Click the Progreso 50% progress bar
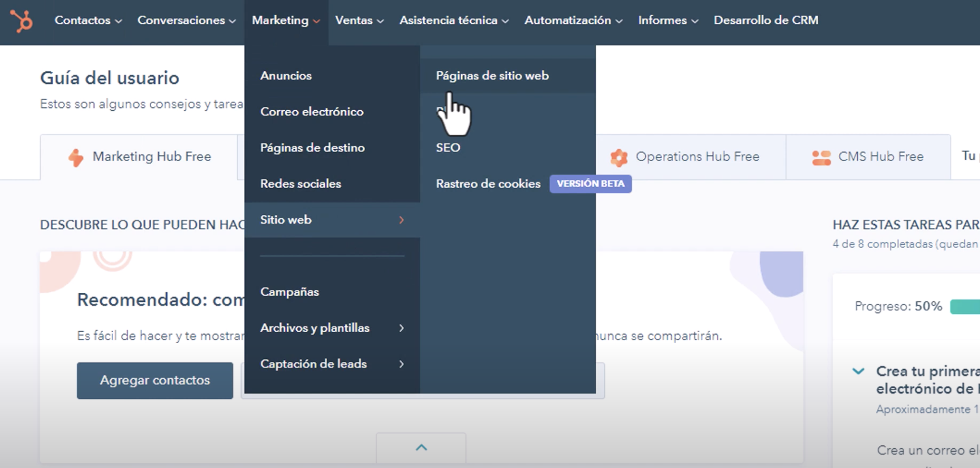This screenshot has width=980, height=468. tap(965, 307)
